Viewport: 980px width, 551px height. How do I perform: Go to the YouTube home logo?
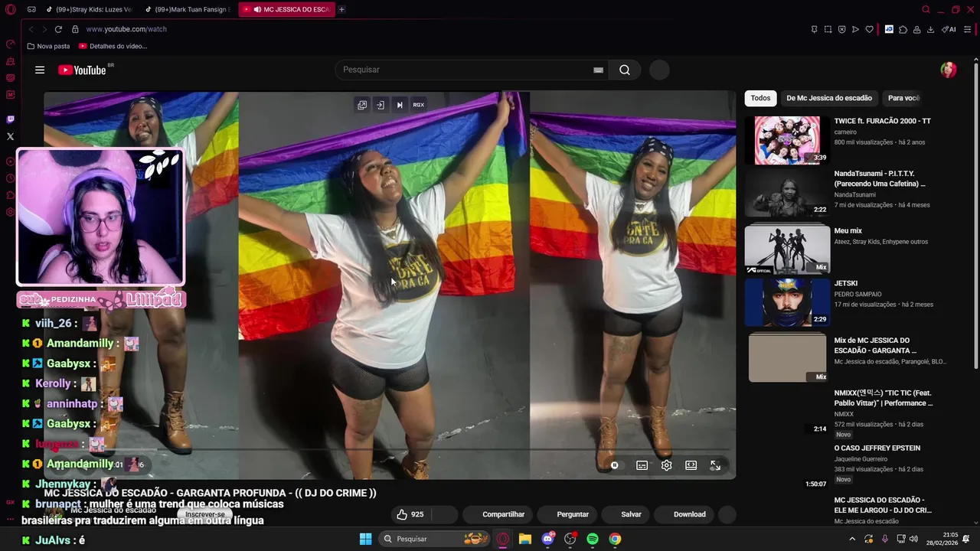pos(83,70)
